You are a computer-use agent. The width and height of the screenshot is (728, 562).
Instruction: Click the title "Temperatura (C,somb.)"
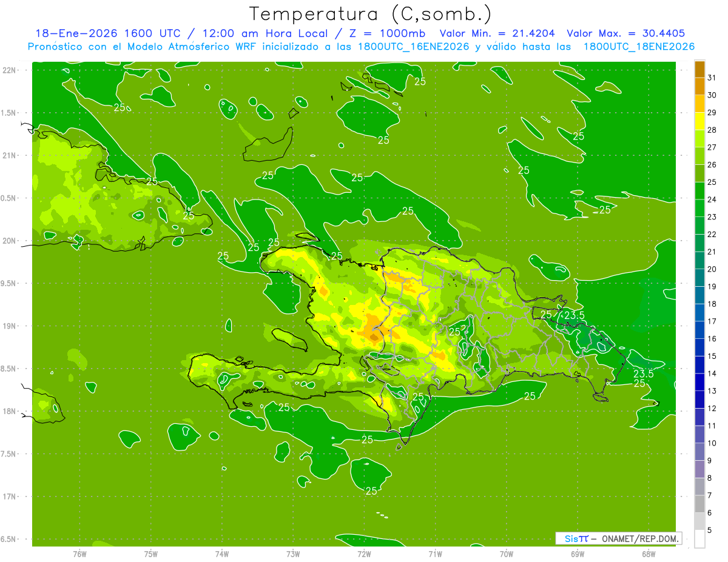coord(371,14)
